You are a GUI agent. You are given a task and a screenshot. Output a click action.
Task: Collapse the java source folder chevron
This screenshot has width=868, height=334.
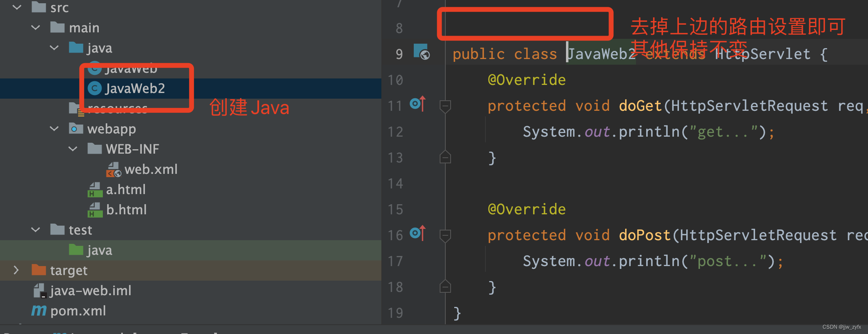[54, 48]
